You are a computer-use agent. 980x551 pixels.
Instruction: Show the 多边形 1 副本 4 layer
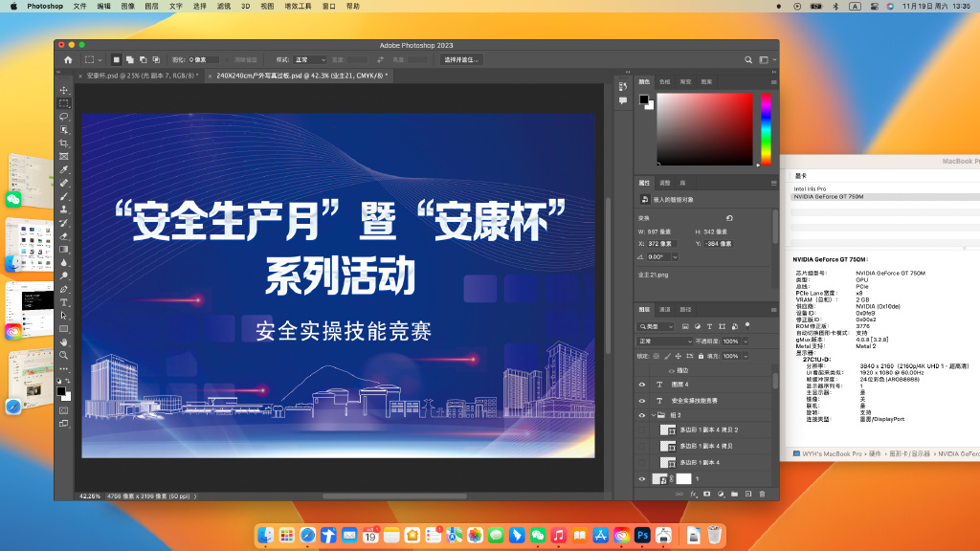639,463
